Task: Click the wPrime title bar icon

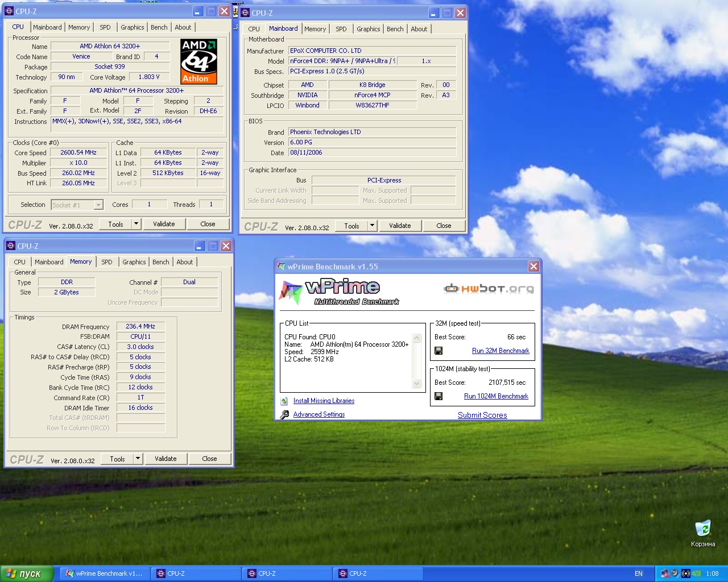Action: tap(281, 266)
